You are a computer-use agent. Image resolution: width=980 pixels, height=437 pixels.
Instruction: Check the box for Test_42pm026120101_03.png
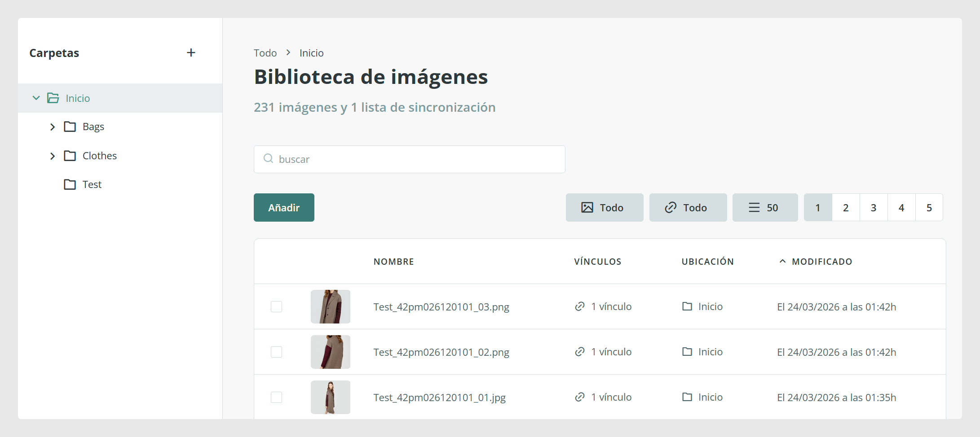click(276, 306)
